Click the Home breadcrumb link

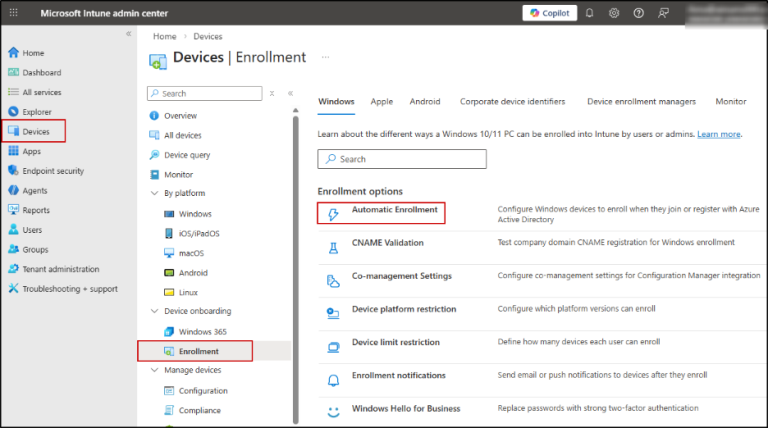click(x=165, y=36)
